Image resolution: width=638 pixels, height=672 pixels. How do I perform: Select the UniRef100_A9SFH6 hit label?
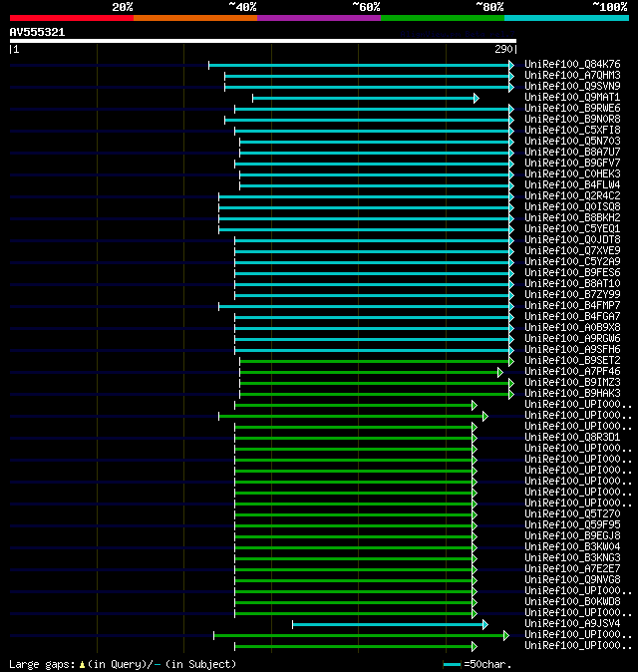[572, 349]
